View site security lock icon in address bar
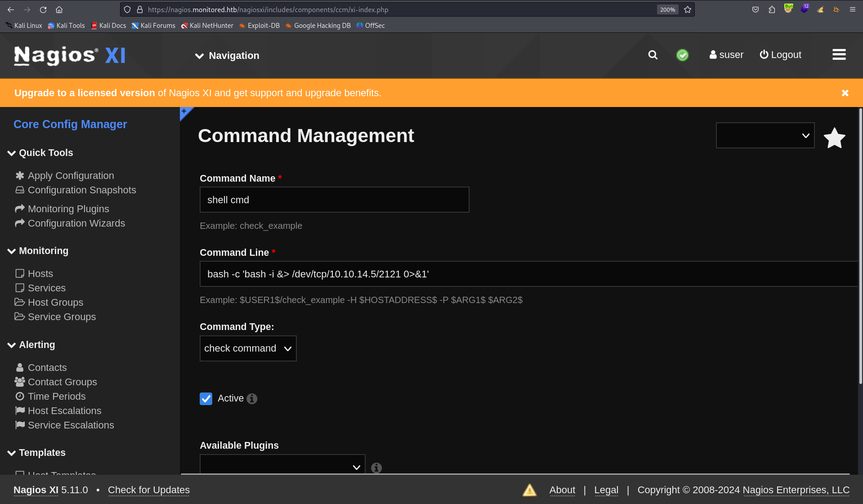The width and height of the screenshot is (863, 504). click(140, 9)
